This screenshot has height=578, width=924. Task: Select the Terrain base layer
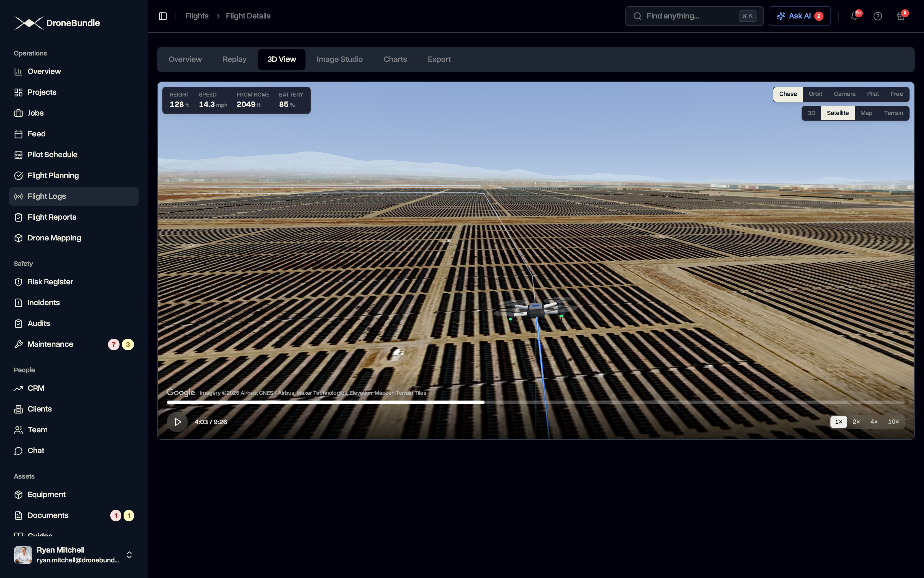pos(893,113)
